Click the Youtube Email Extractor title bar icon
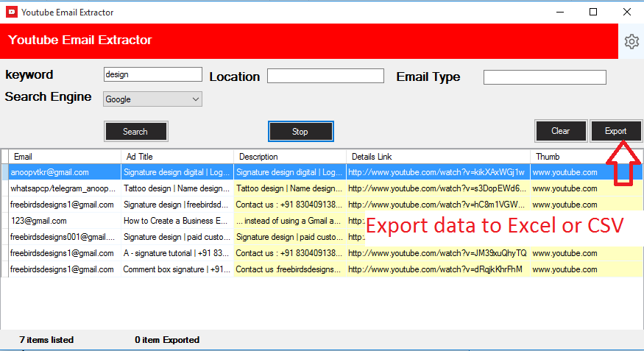Screen dimensions: 644x351 pos(12,12)
